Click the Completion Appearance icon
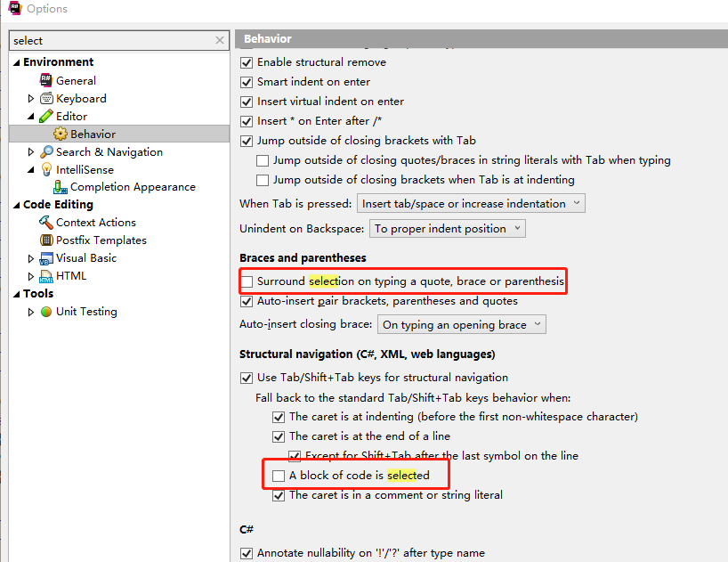The height and width of the screenshot is (562, 728). (61, 187)
